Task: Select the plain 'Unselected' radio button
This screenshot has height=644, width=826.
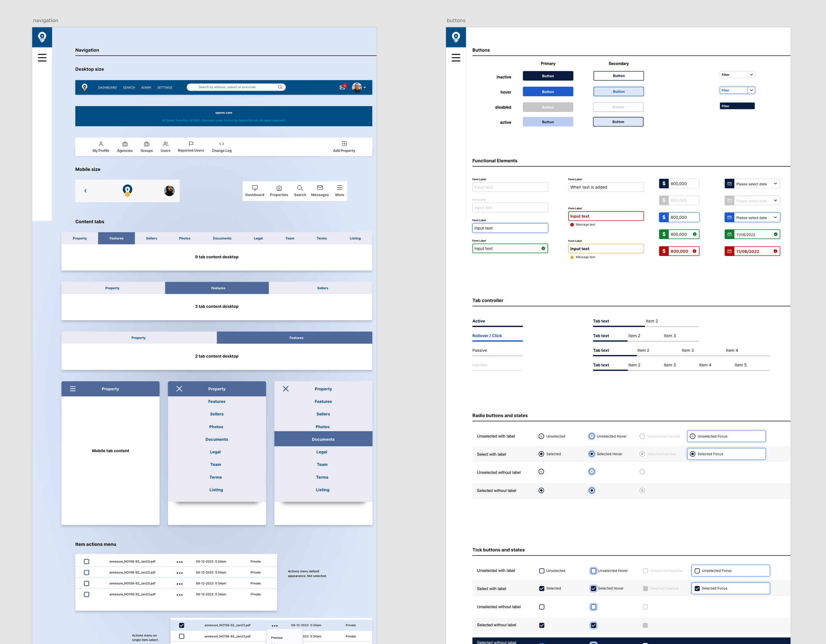Action: [x=541, y=436]
